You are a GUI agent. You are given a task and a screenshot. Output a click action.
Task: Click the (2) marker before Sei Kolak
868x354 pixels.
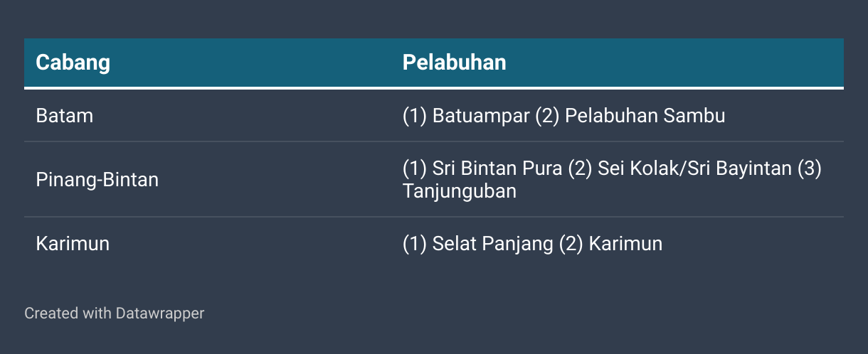(x=580, y=169)
